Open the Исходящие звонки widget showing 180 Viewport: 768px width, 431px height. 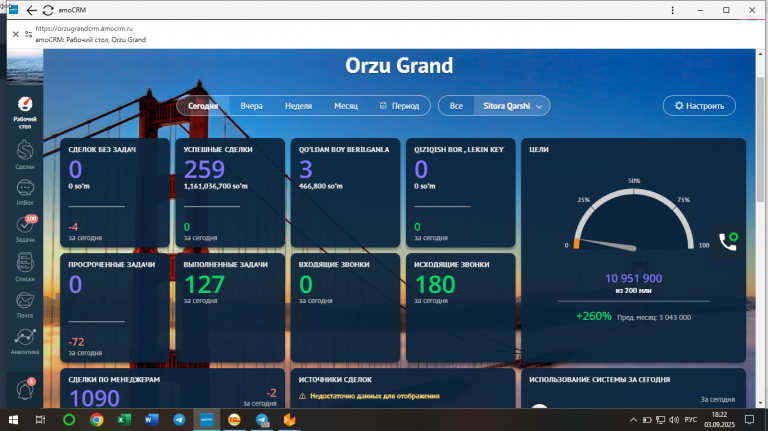tap(460, 308)
